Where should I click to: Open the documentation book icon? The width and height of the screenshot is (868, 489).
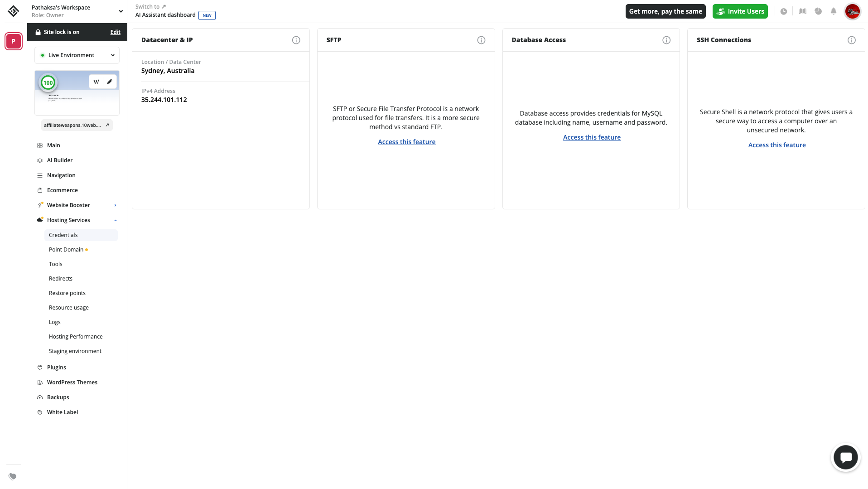802,11
